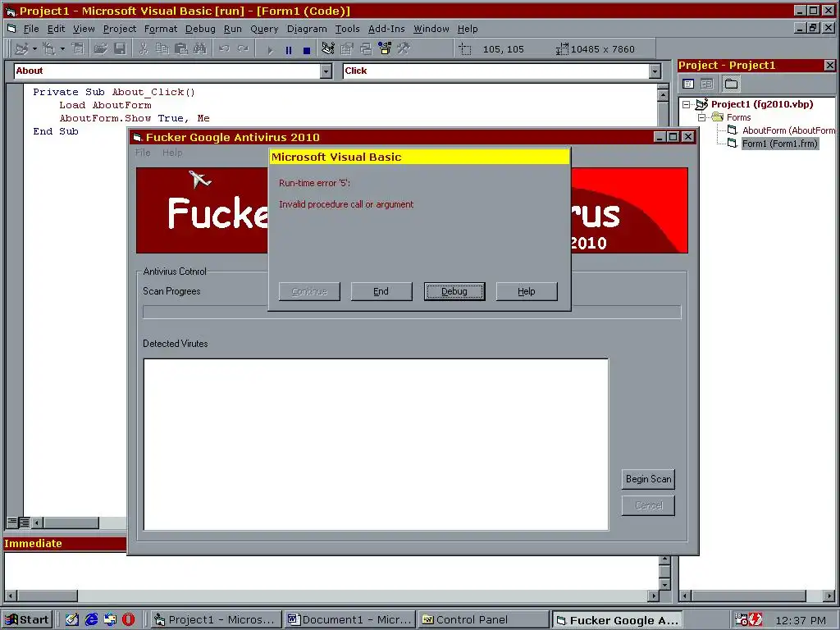Open the About object combo box arrow
This screenshot has width=840, height=630.
pyautogui.click(x=326, y=71)
